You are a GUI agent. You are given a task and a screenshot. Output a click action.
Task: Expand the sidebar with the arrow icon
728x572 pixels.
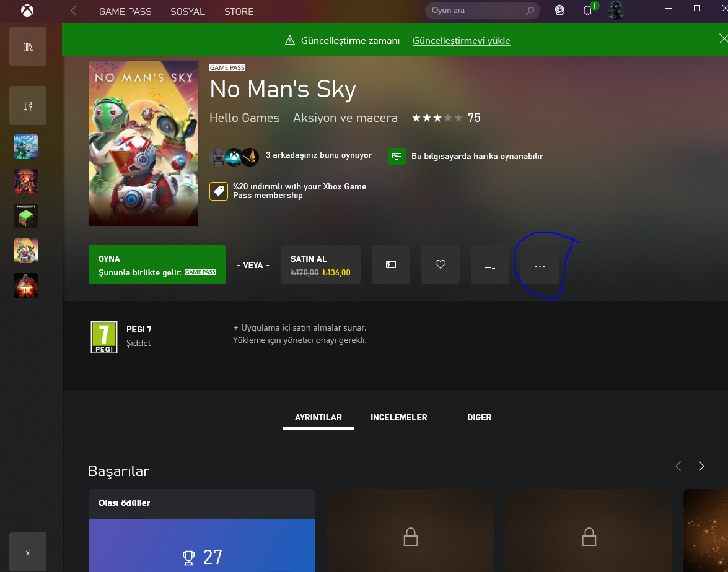28,552
